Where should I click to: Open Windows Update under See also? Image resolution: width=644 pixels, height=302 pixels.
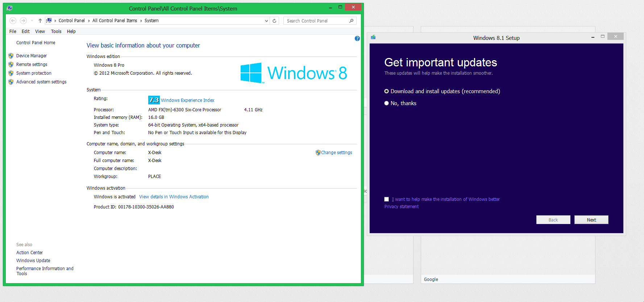click(33, 261)
